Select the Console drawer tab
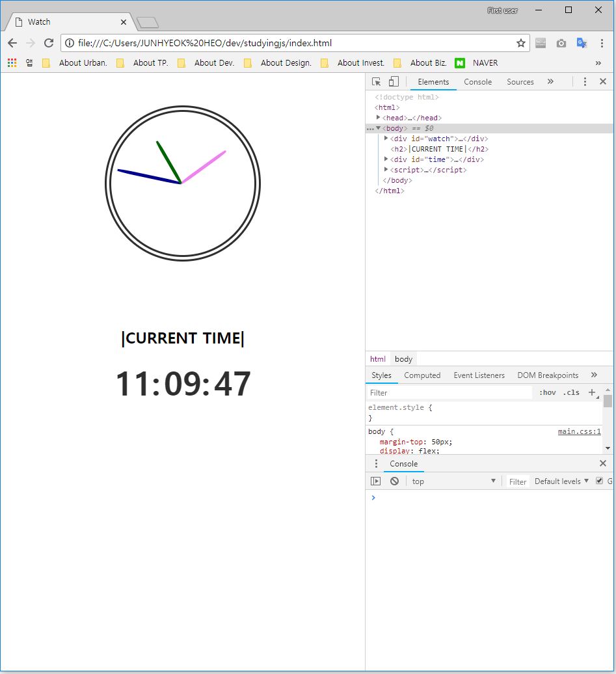This screenshot has width=616, height=674. [404, 464]
